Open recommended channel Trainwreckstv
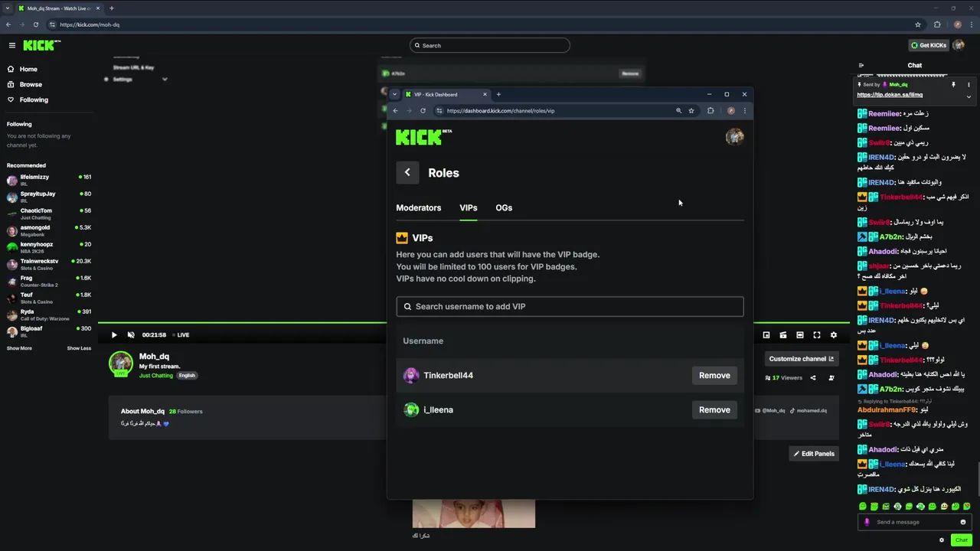 [x=48, y=264]
